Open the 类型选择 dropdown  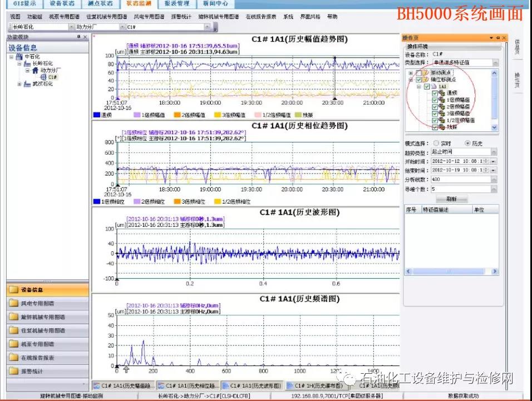pyautogui.click(x=495, y=63)
